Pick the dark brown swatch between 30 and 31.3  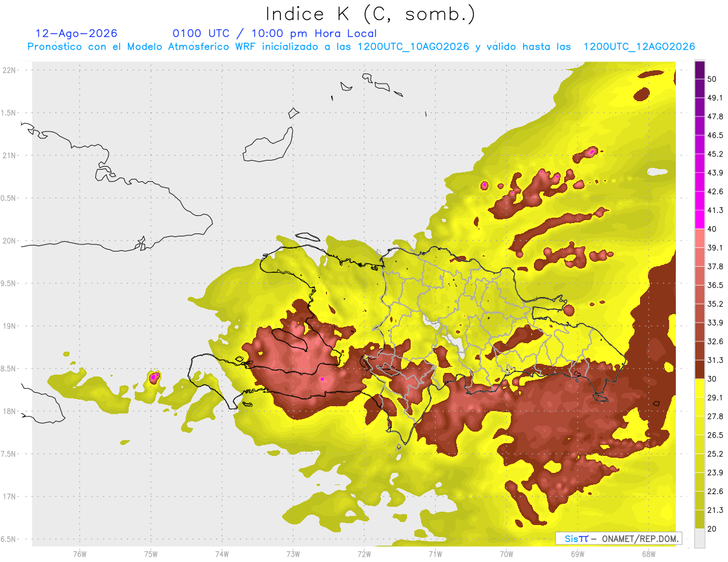(x=699, y=370)
